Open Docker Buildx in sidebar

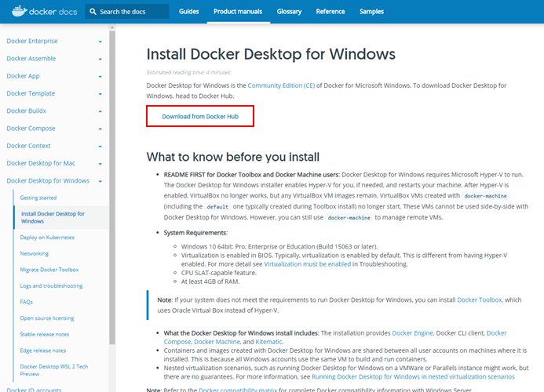[x=26, y=111]
